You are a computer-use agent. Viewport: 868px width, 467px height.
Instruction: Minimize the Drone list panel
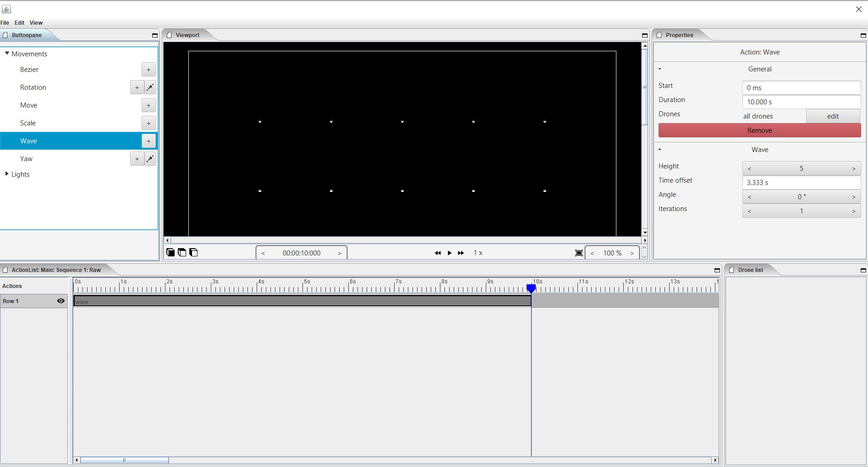(x=863, y=270)
